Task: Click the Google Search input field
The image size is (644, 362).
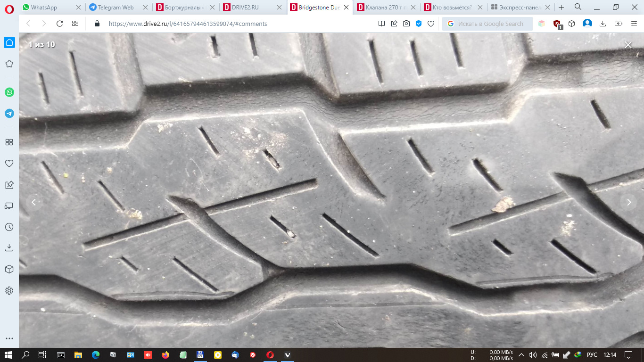Action: point(490,24)
